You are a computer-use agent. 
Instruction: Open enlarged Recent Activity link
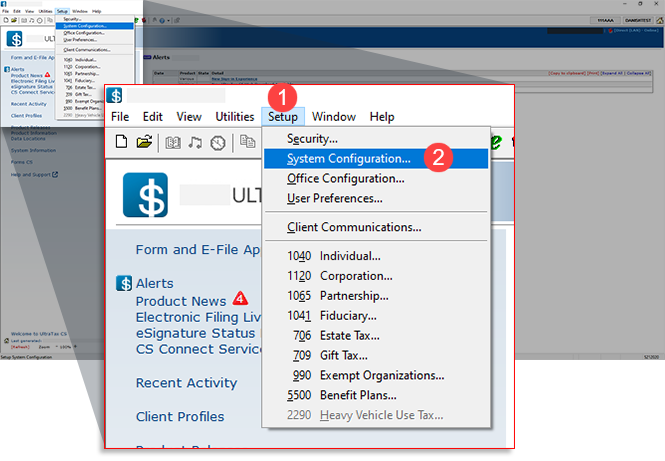(187, 383)
